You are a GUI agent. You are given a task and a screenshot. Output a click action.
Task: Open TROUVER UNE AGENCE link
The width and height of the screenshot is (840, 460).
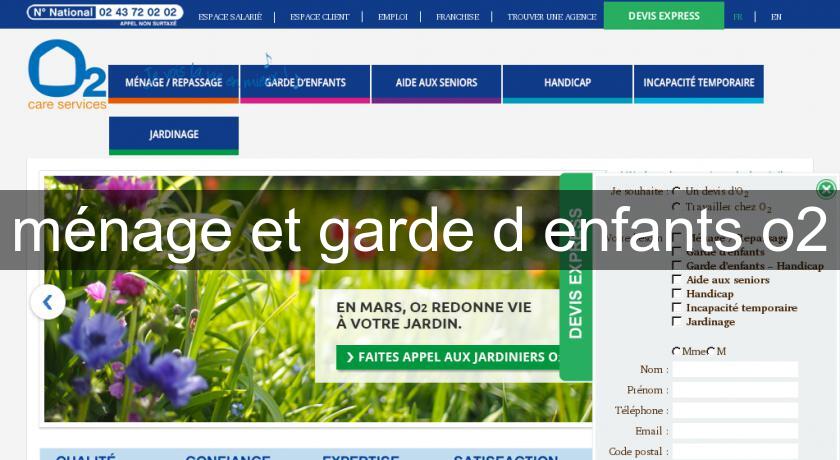(552, 17)
